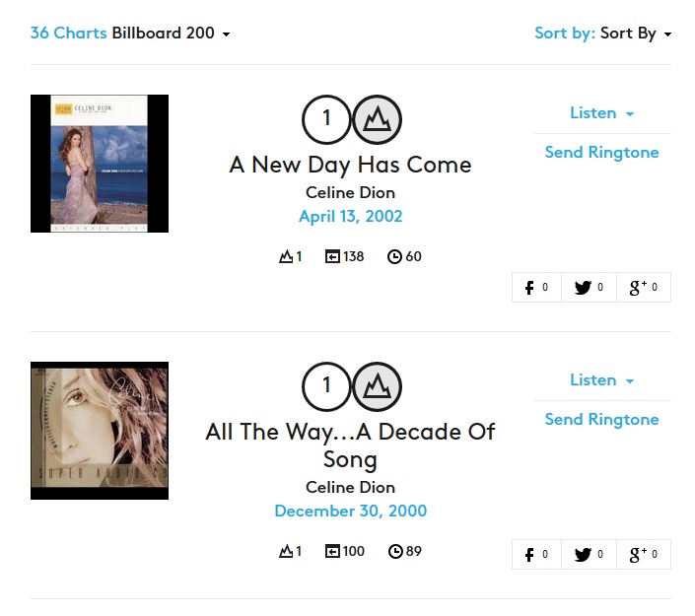Click Send Ringtone for All The Way album
Viewport: 695px width, 616px height.
(x=601, y=420)
